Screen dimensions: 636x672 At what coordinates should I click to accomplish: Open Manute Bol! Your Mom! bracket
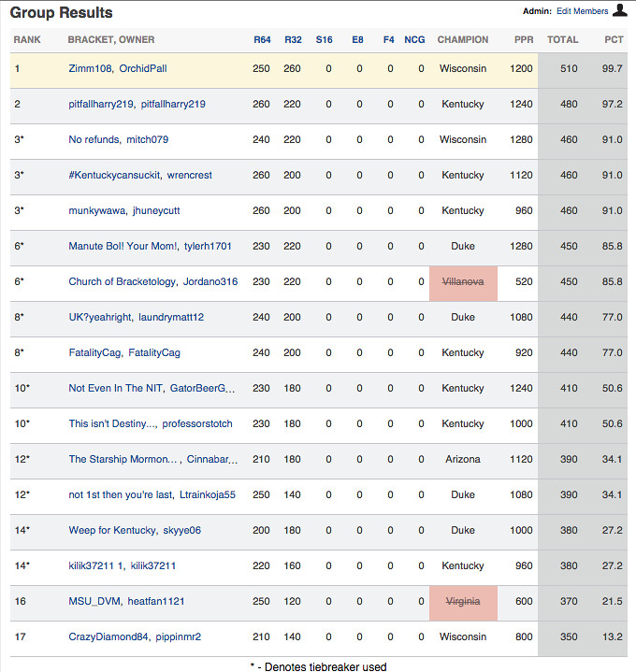coord(123,247)
